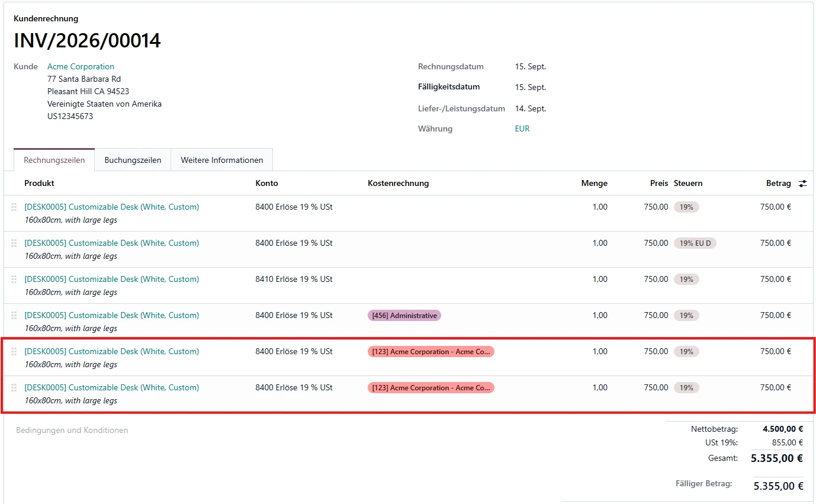Click the quantity 1,00 in the 19% EU D line
The height and width of the screenshot is (504, 816).
(600, 243)
